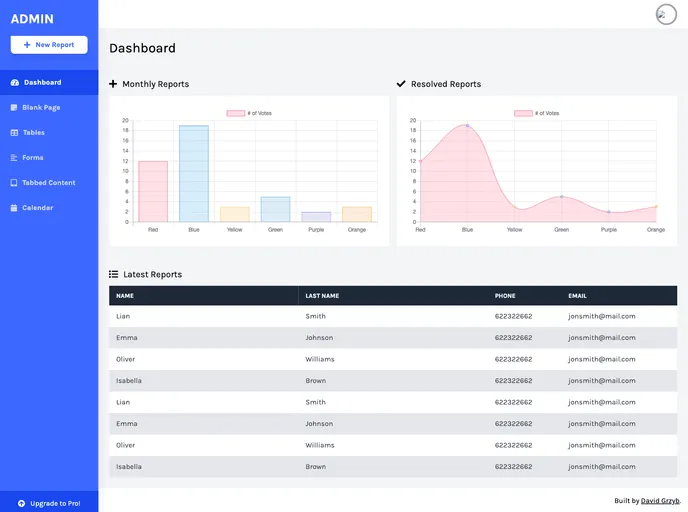Click the Upgrade to Pro arrow icon
The width and height of the screenshot is (688, 512).
[22, 503]
